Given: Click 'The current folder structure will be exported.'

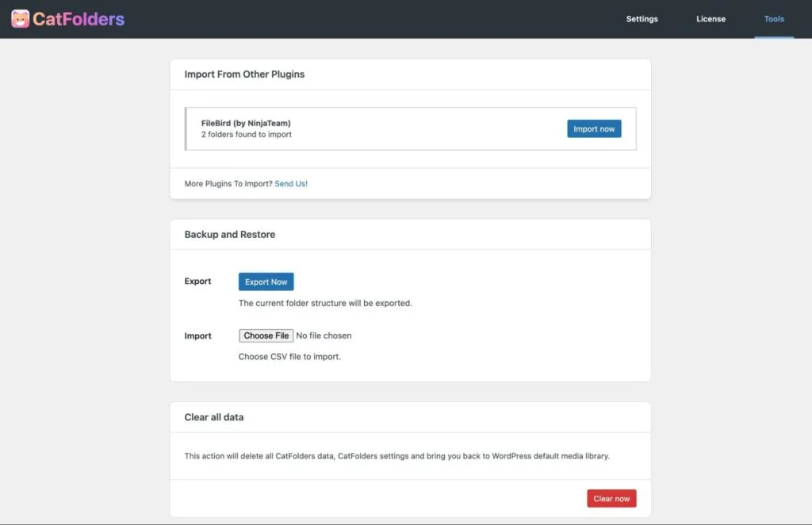Looking at the screenshot, I should pyautogui.click(x=325, y=304).
